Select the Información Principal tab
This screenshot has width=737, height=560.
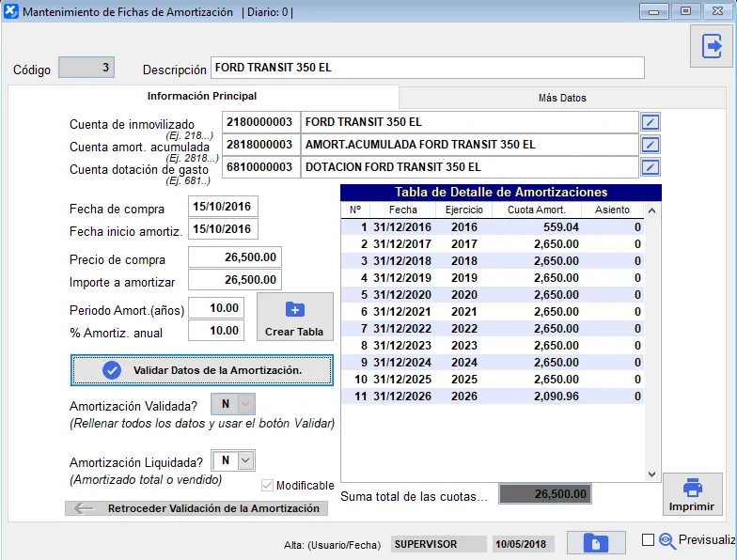202,97
